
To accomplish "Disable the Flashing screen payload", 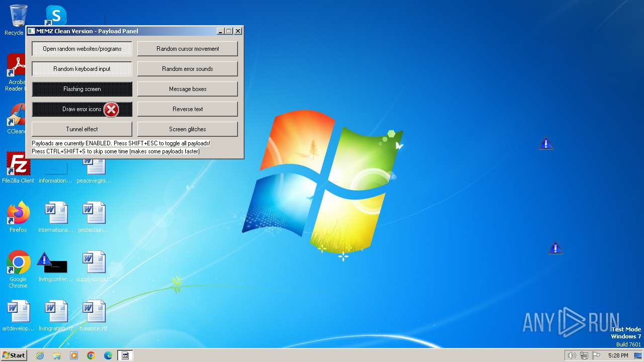I will (x=82, y=89).
